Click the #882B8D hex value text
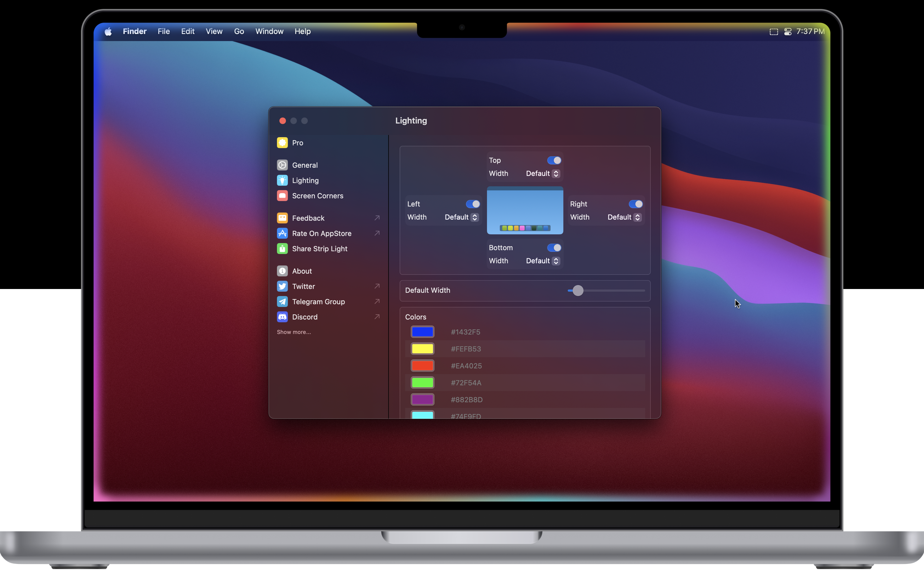The height and width of the screenshot is (578, 924). [x=466, y=399]
